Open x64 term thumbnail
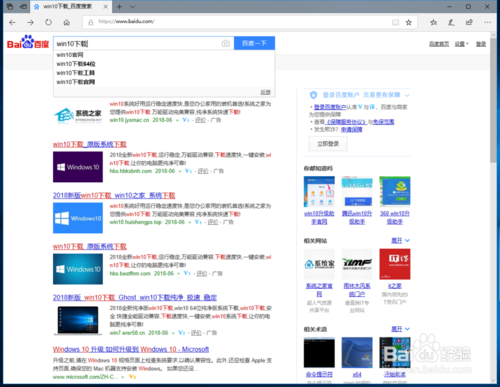Viewport: 500px width, 387px height. 357,352
